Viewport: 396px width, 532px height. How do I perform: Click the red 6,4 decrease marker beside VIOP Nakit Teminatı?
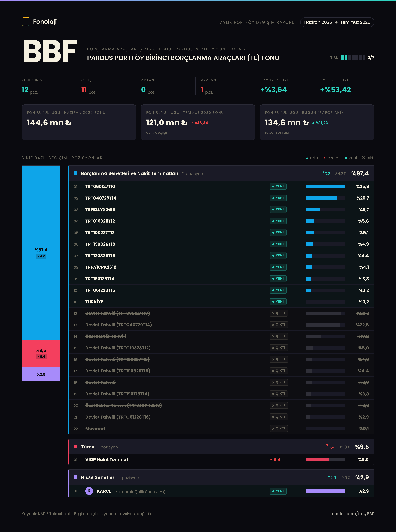pos(275,460)
